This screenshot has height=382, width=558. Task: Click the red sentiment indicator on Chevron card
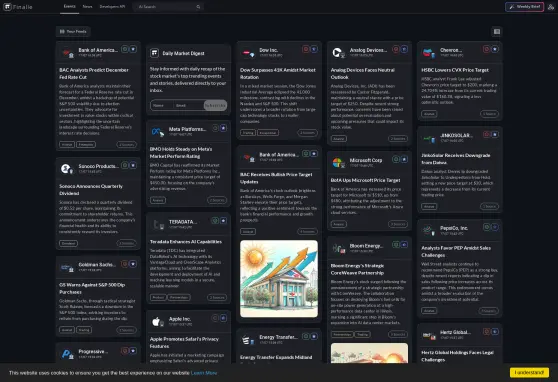pos(486,49)
